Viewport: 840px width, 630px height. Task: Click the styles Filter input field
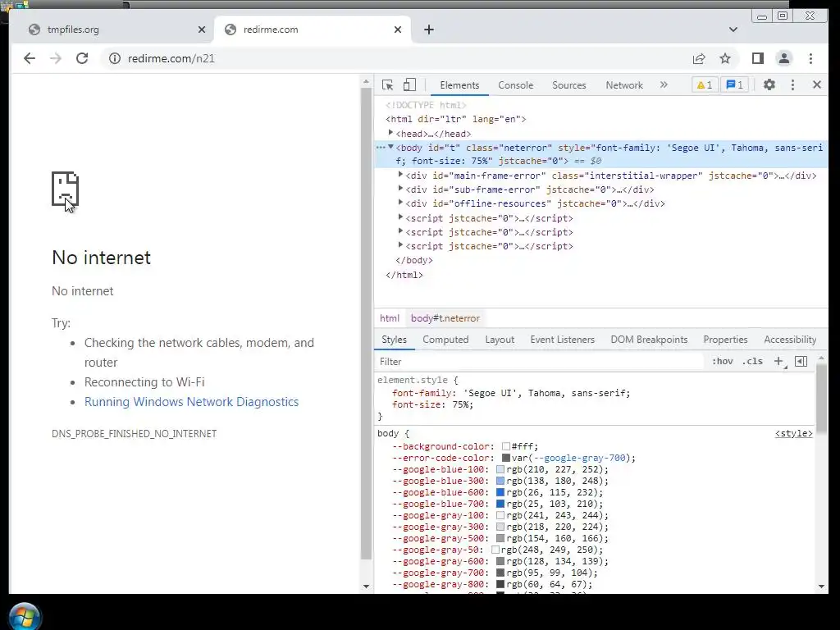pos(540,362)
